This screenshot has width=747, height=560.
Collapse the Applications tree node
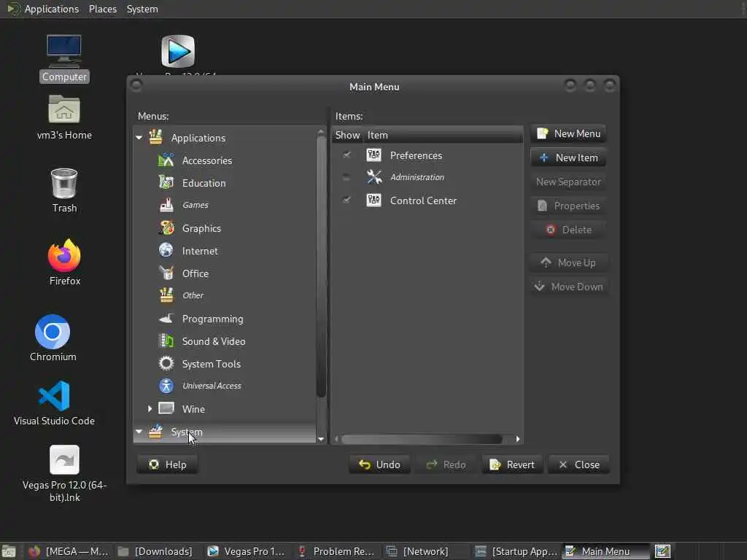click(139, 138)
